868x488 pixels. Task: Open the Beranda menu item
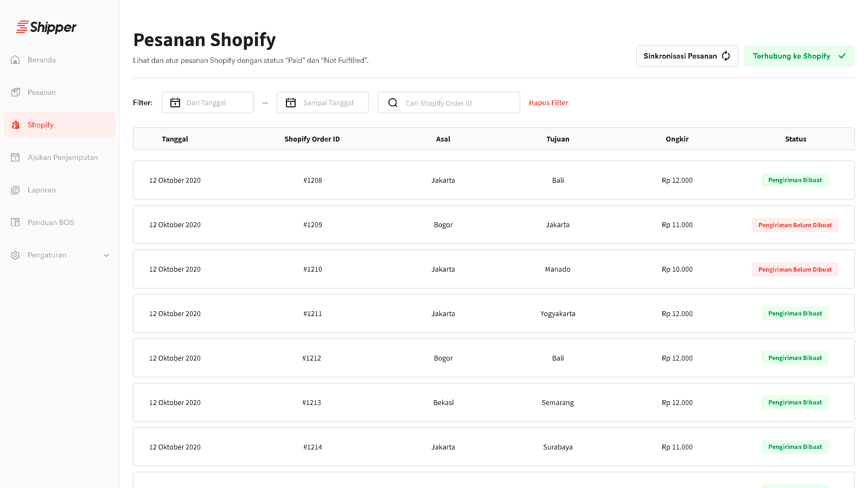point(60,60)
